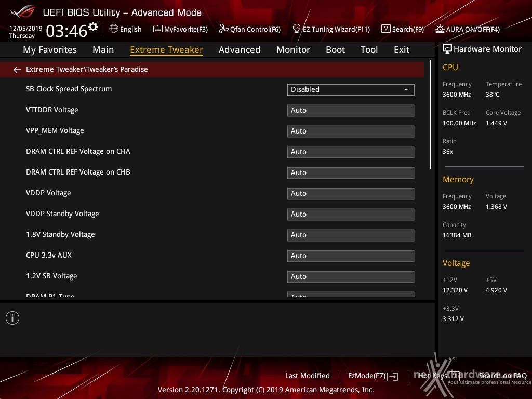
Task: Click the ROG logo icon
Action: point(22,12)
